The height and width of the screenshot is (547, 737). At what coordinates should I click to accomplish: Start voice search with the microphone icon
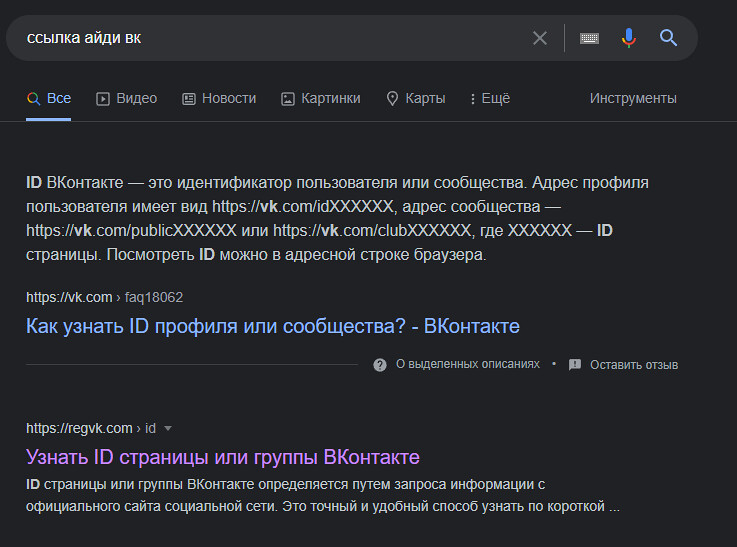(x=628, y=38)
